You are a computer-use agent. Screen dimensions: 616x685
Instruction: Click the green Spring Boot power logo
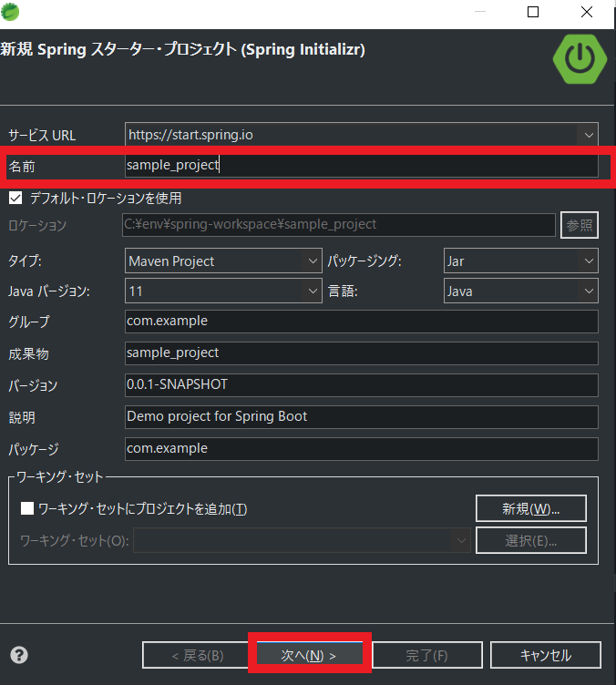pos(580,59)
